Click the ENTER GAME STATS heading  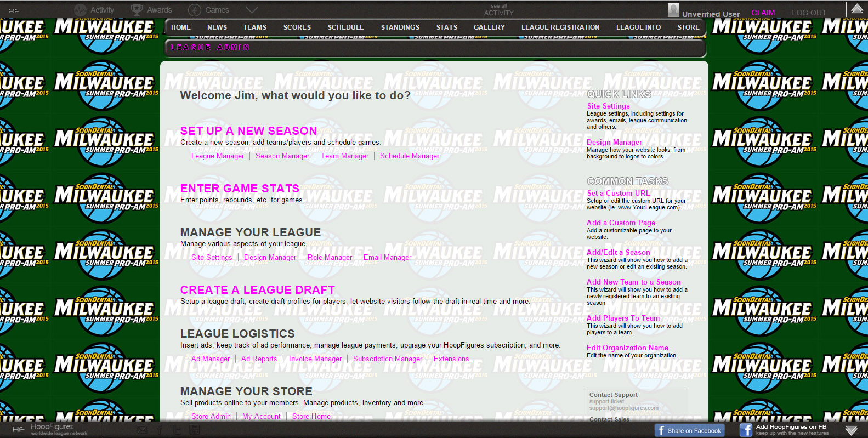[x=240, y=189]
